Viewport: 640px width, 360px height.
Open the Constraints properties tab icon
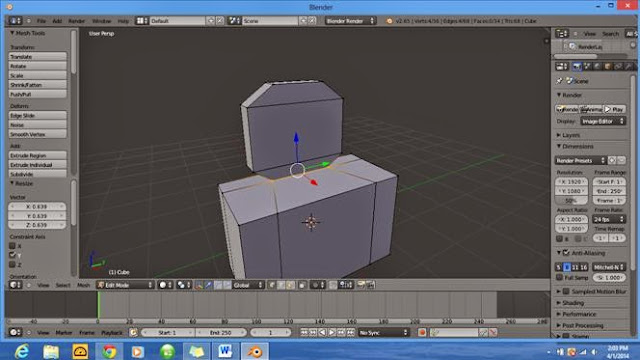618,67
